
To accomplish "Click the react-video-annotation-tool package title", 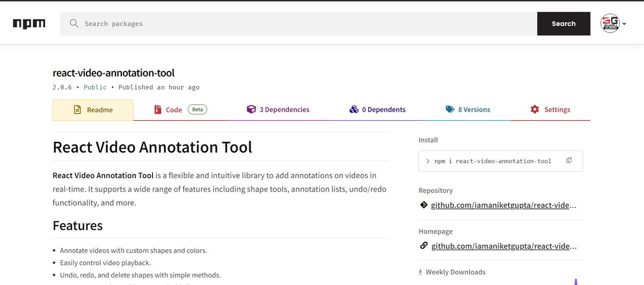I will click(113, 73).
